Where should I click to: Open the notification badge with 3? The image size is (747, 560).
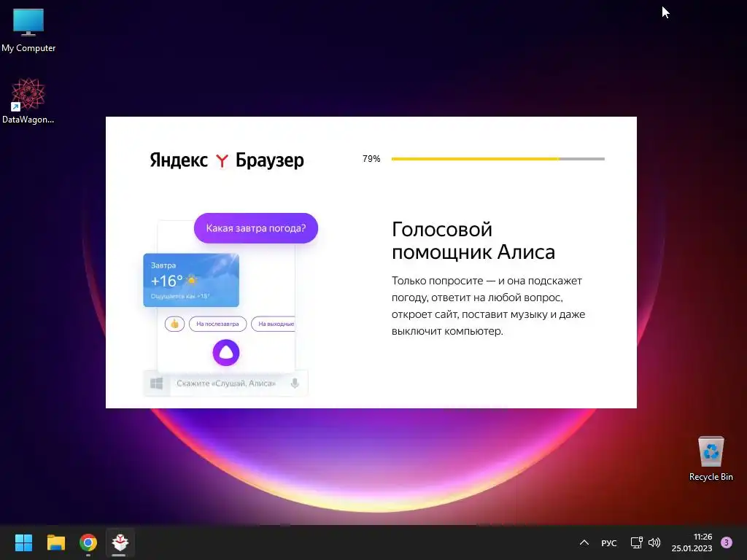click(x=727, y=542)
